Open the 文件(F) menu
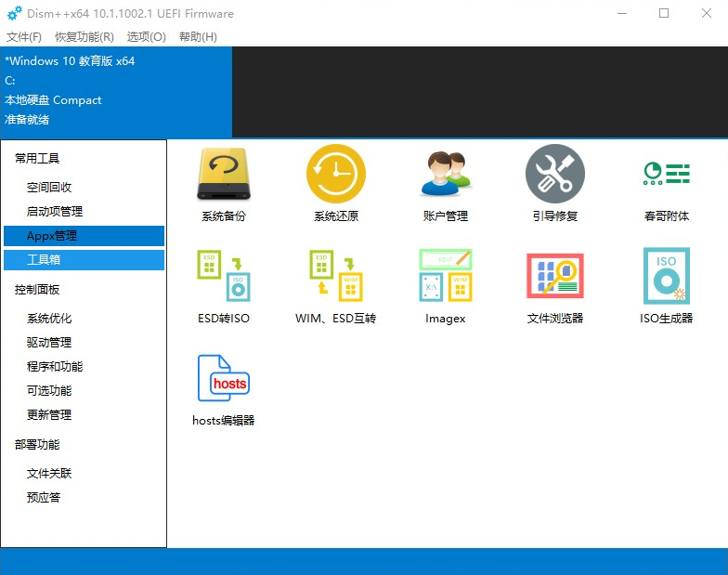The height and width of the screenshot is (575, 728). point(24,37)
